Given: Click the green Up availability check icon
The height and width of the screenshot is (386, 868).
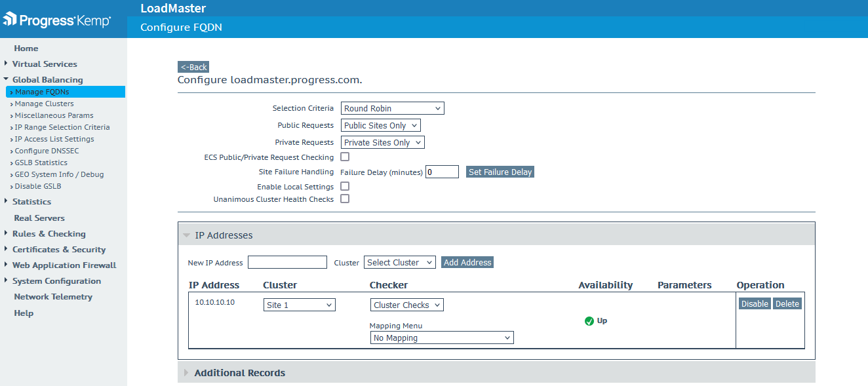Looking at the screenshot, I should click(x=589, y=321).
